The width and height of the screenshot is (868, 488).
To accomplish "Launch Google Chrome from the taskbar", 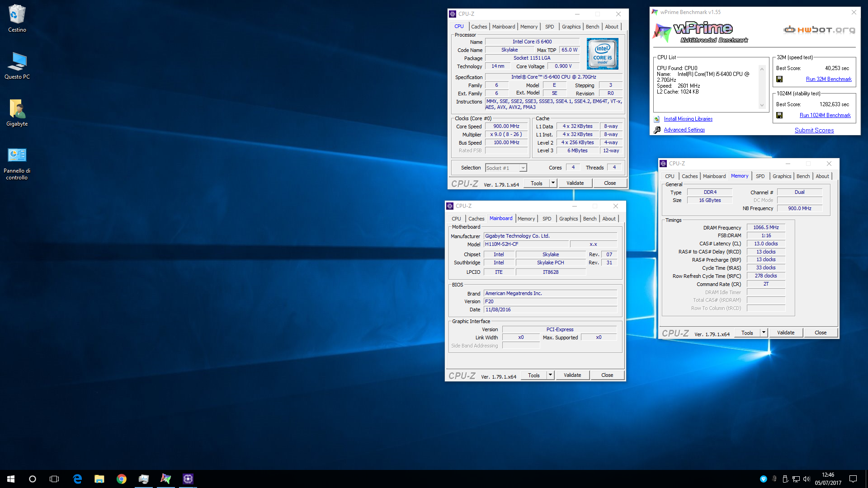I will point(122,479).
